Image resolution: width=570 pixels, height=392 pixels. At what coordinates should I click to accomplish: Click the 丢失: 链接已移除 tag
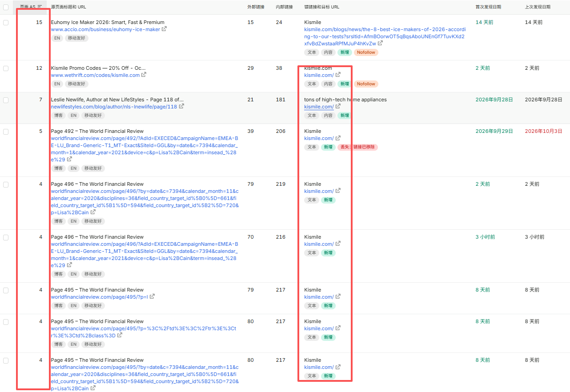coord(357,147)
